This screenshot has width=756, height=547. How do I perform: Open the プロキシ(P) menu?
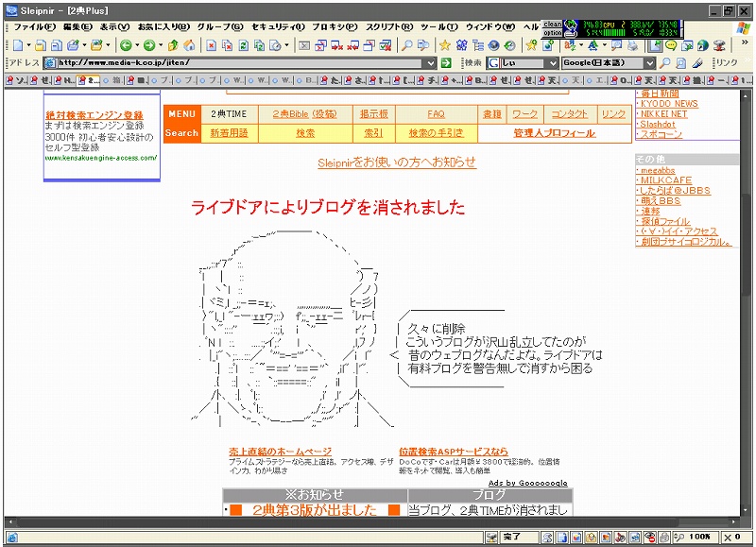point(335,27)
